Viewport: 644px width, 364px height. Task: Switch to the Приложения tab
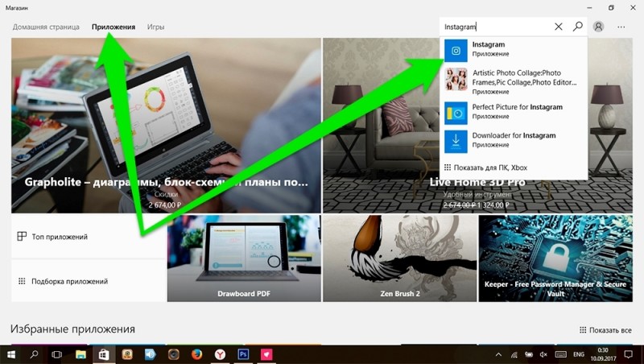(x=114, y=27)
